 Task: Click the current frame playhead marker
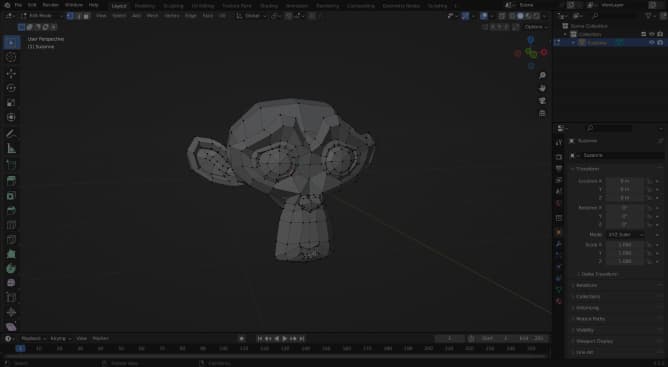[20, 349]
